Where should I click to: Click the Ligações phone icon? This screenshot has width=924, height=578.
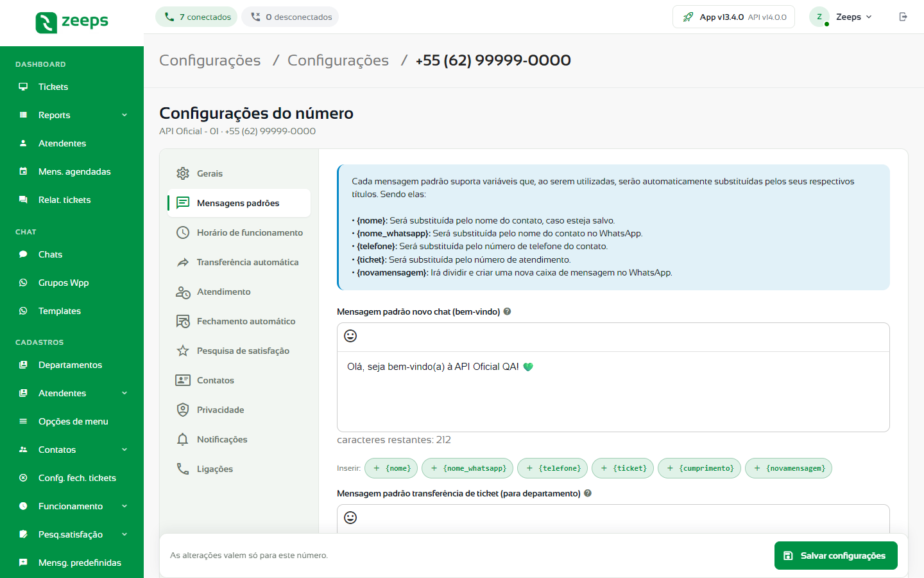183,469
